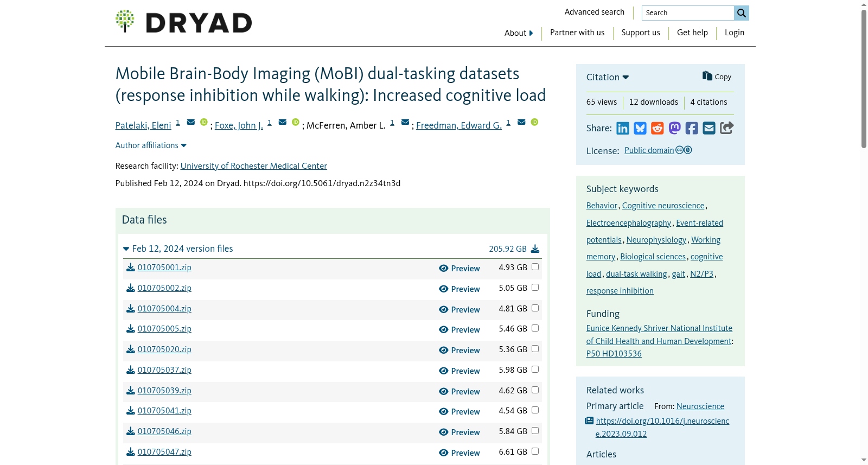This screenshot has height=465, width=868.
Task: Share on Facebook icon
Action: coord(692,128)
